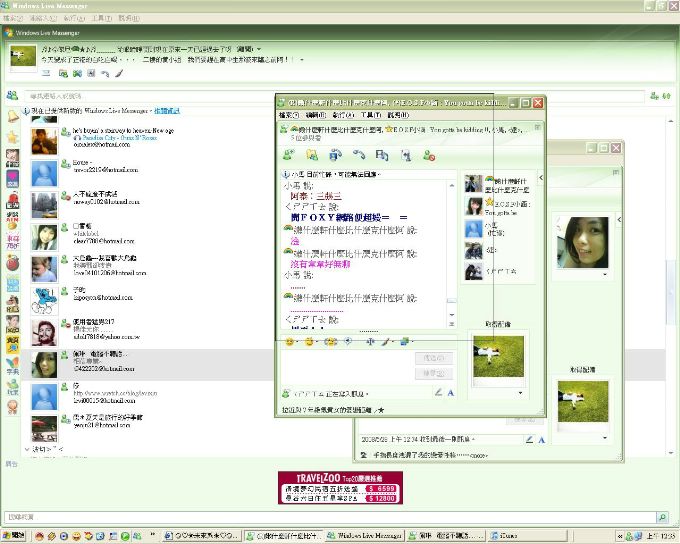Click the contacts icon left of search field
This screenshot has width=680, height=544.
[12, 95]
